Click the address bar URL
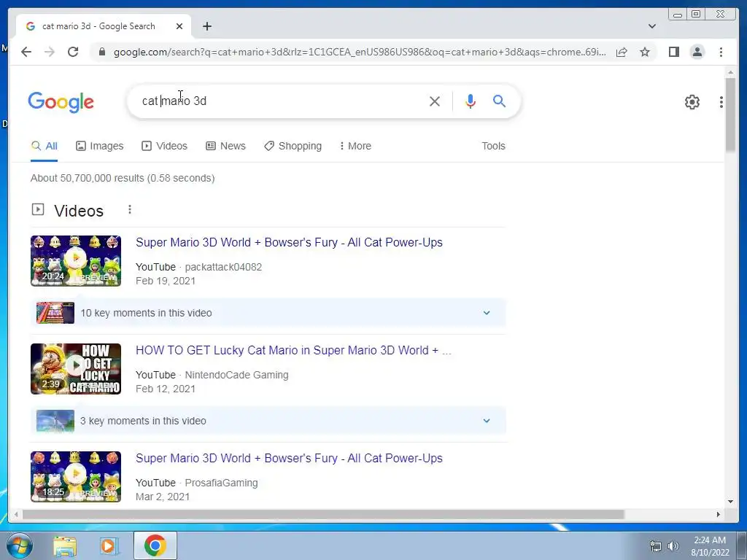Screen dimensions: 747x560 coord(360,52)
